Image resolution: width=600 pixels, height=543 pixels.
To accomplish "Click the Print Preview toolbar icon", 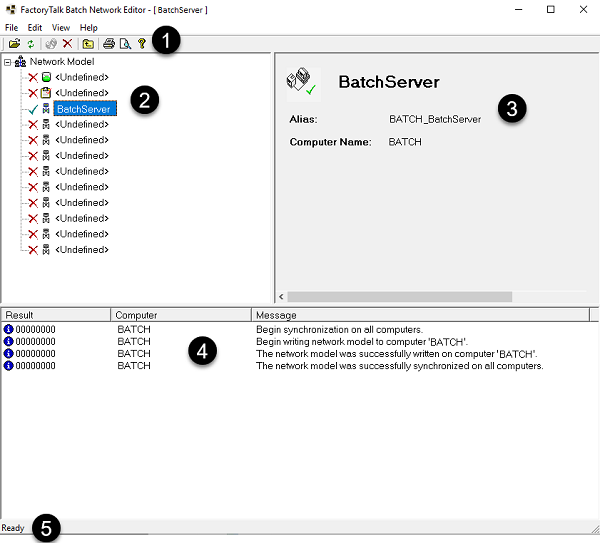I will click(x=125, y=44).
